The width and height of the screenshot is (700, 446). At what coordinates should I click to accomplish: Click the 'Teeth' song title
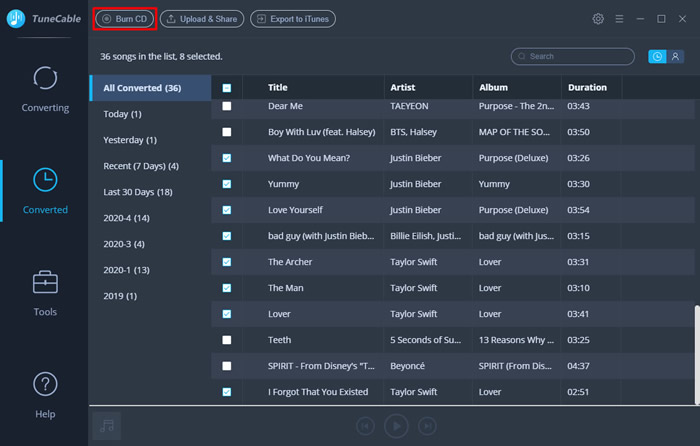279,340
